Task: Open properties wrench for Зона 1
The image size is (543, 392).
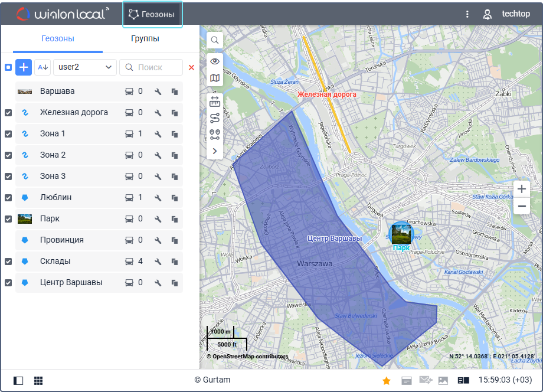Action: click(158, 134)
